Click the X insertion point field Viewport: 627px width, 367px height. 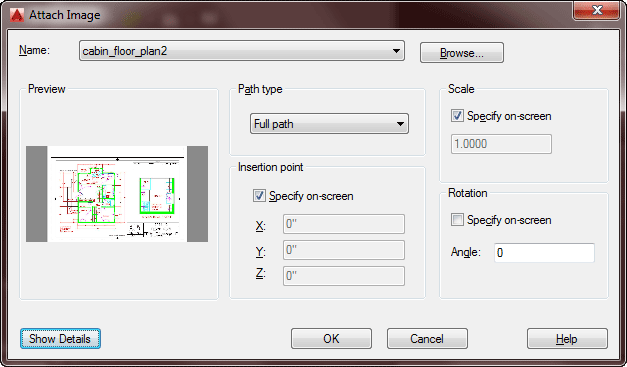[344, 224]
